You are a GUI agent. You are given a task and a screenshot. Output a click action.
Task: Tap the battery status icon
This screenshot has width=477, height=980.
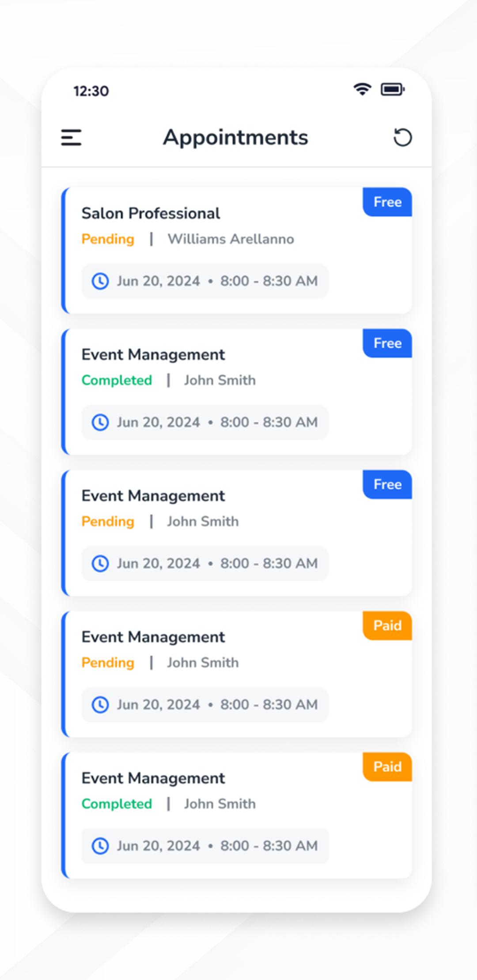coord(393,90)
